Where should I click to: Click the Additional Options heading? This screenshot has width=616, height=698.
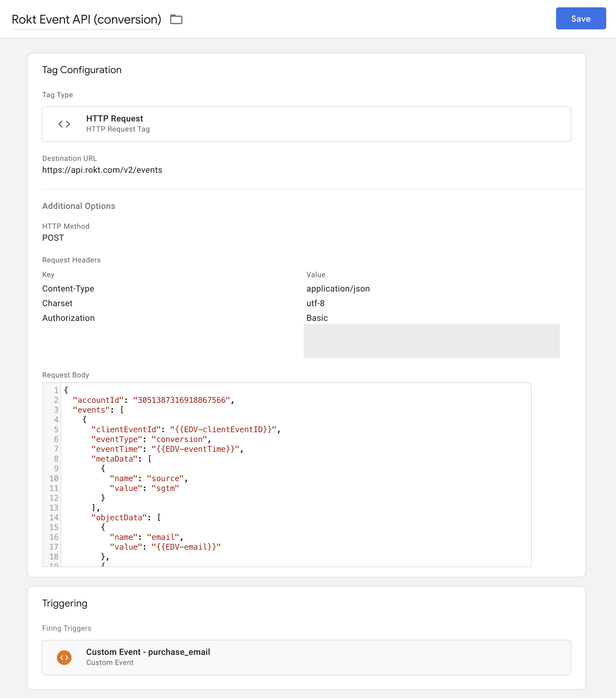pyautogui.click(x=79, y=206)
